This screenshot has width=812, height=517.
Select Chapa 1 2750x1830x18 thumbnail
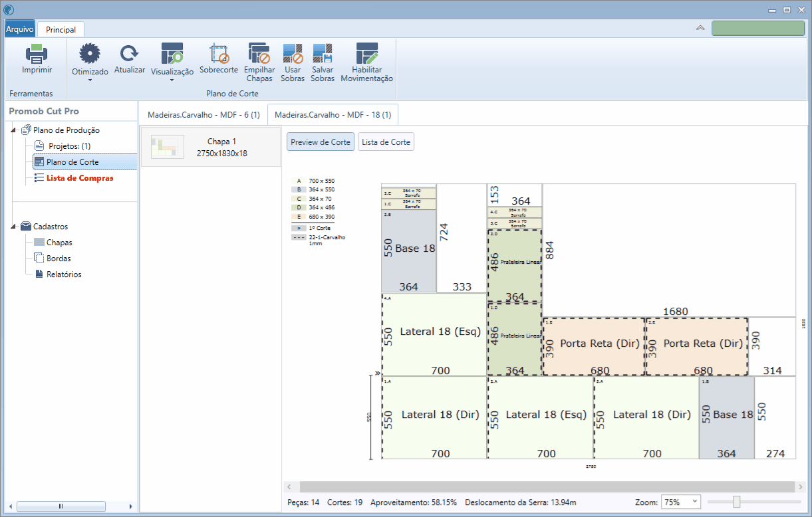[x=211, y=148]
